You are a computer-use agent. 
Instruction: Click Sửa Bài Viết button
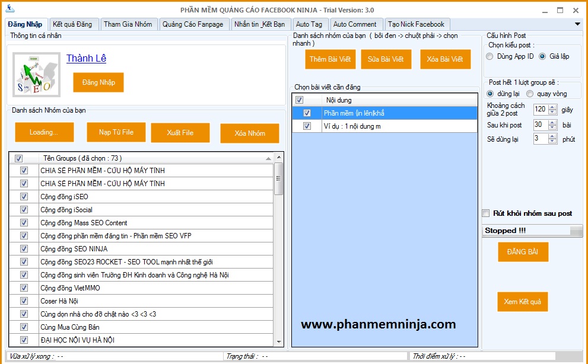pyautogui.click(x=386, y=59)
